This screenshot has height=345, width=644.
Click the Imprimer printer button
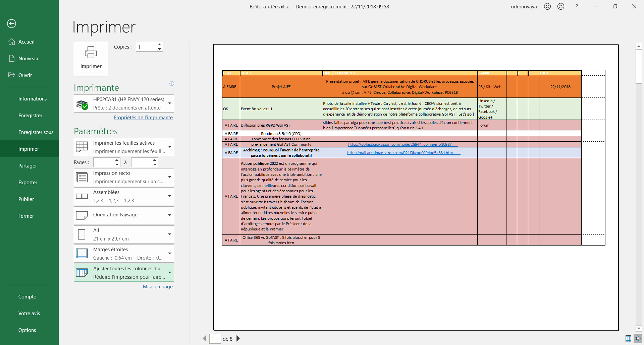pos(91,59)
